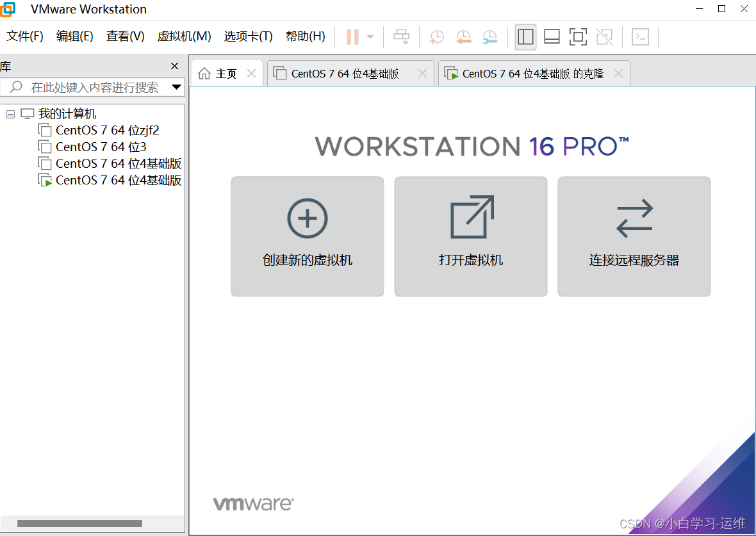Click the 创建新的虚拟机 button

[307, 236]
